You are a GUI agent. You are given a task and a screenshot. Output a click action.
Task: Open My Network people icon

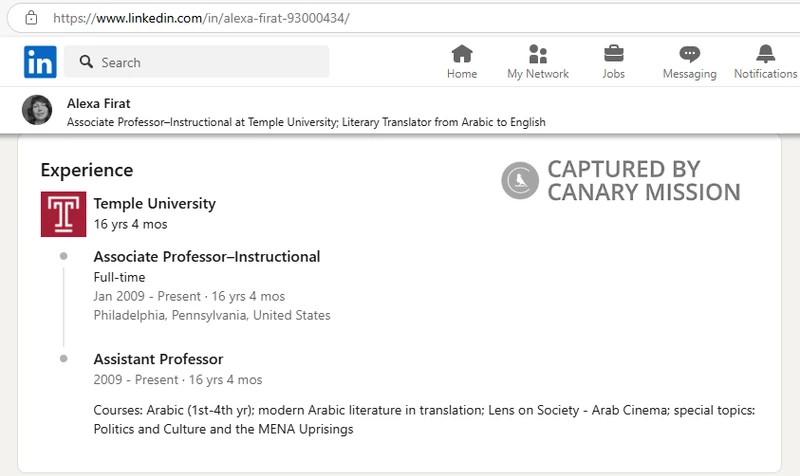pos(538,54)
